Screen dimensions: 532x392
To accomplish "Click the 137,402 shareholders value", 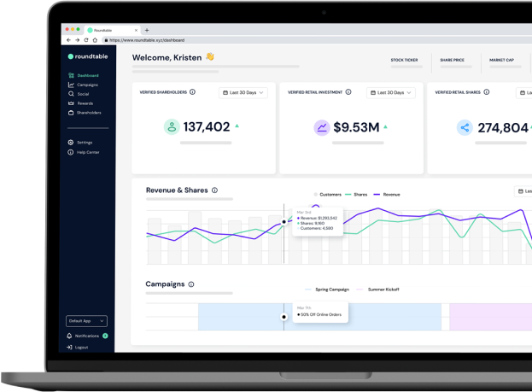I will point(207,127).
